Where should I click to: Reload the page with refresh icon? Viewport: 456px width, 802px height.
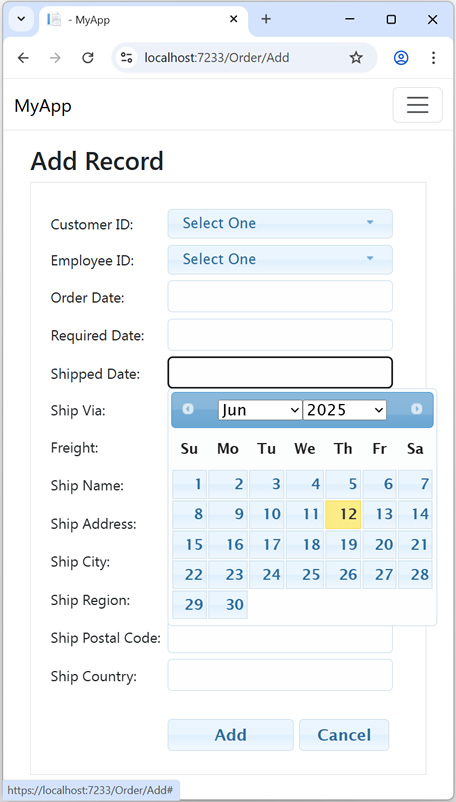[88, 58]
